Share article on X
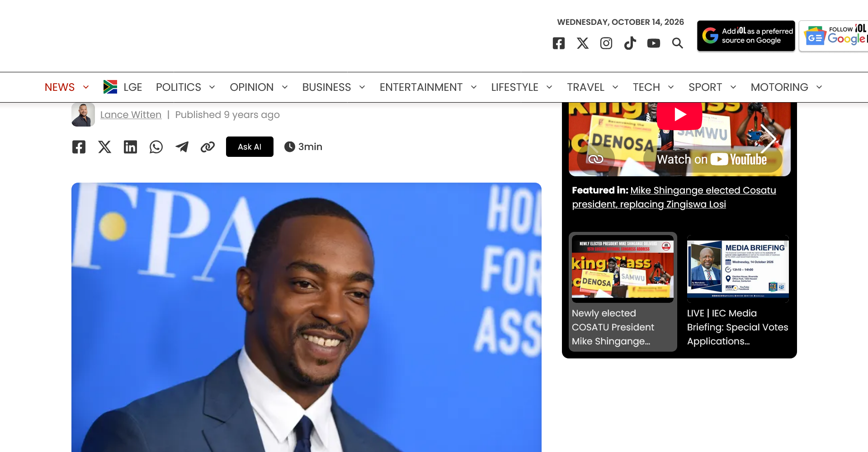 pos(104,147)
